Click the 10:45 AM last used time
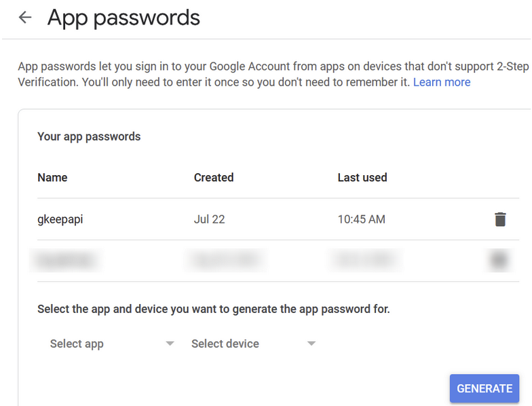This screenshot has width=532, height=406. coord(361,219)
